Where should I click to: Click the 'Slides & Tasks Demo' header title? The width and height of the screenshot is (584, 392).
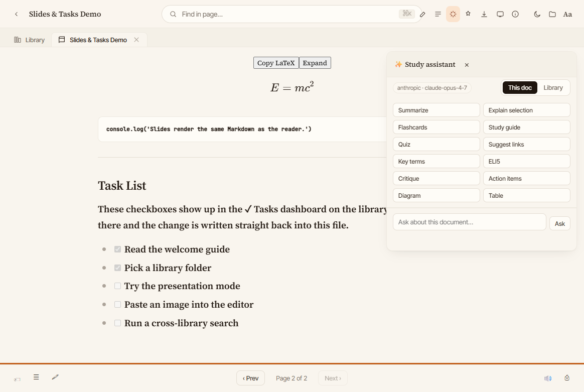[65, 14]
